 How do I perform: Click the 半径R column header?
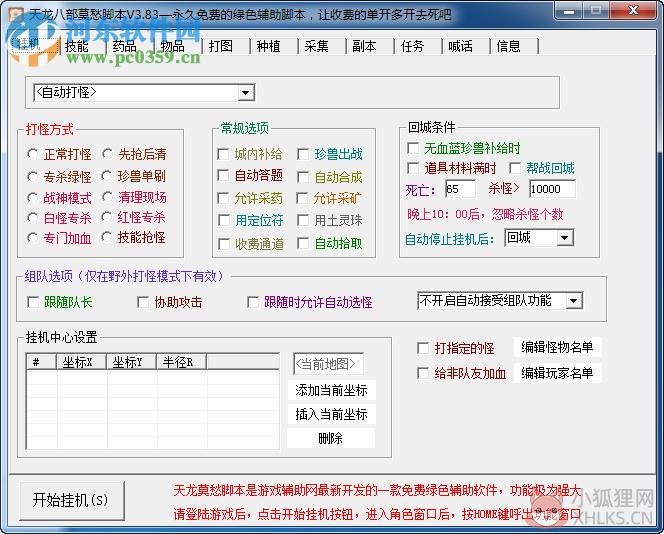coord(181,362)
